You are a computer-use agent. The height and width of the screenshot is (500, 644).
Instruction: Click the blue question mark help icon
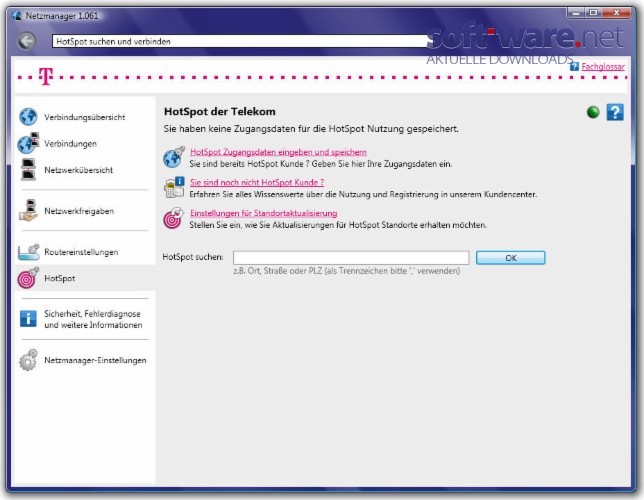coord(615,112)
